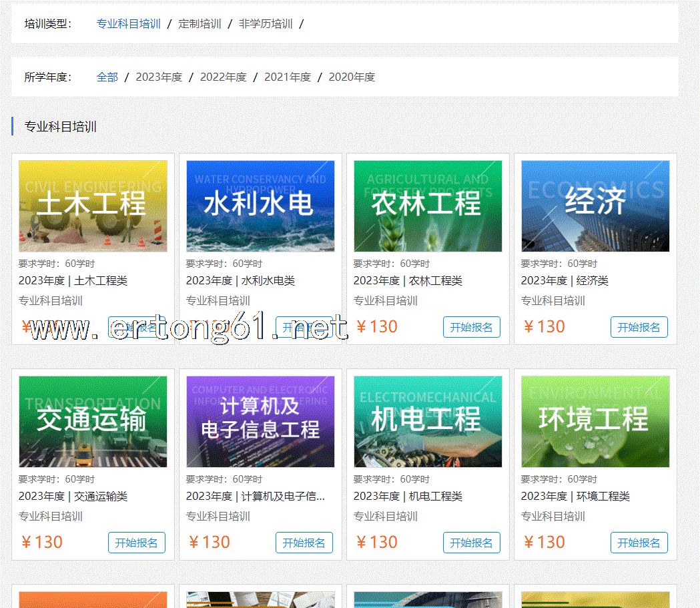The image size is (700, 608).
Task: Select the 专业科目培训 training type
Action: (128, 24)
